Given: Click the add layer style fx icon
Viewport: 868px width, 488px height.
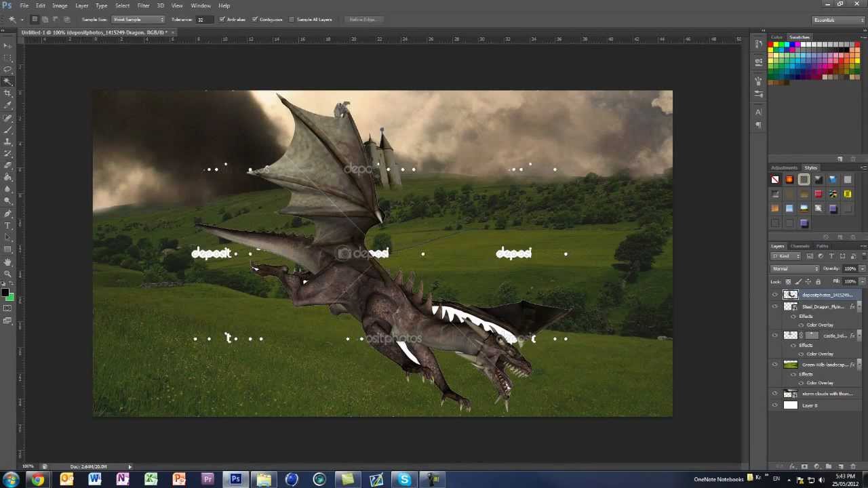Looking at the screenshot, I should 792,466.
